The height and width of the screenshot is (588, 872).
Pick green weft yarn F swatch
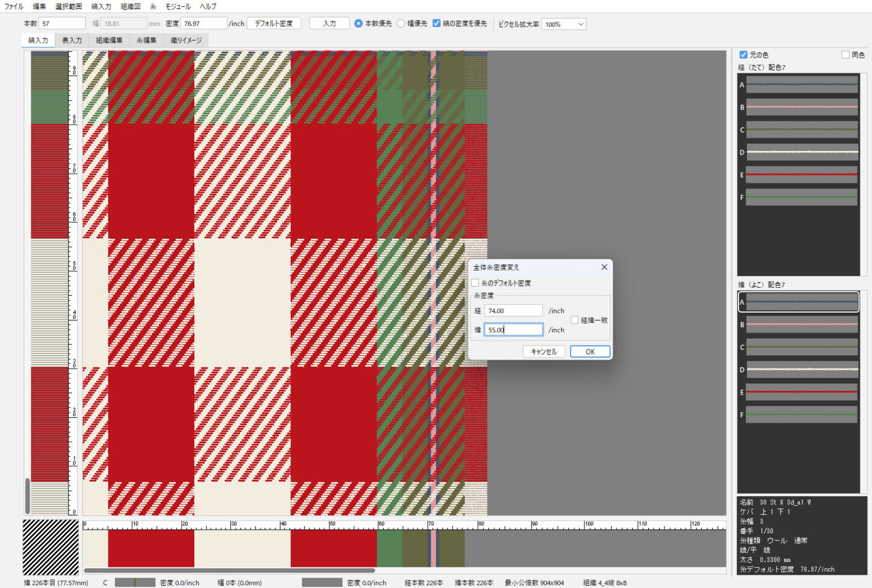[801, 415]
